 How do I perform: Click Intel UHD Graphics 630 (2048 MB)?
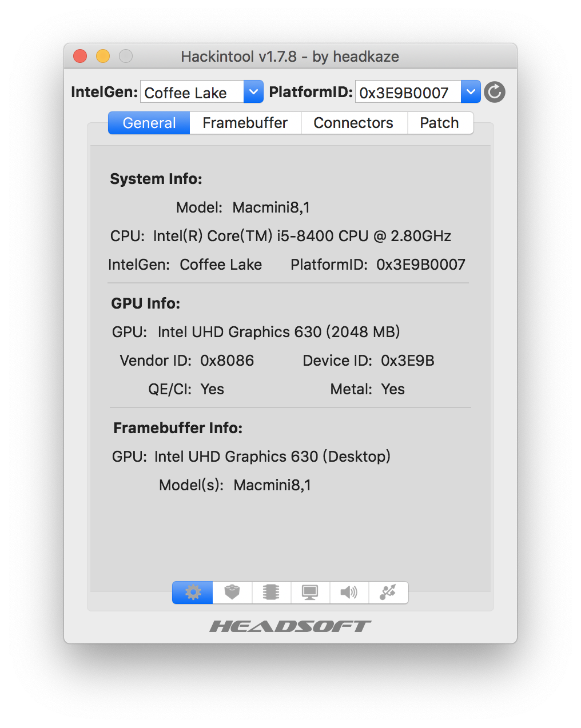click(279, 332)
